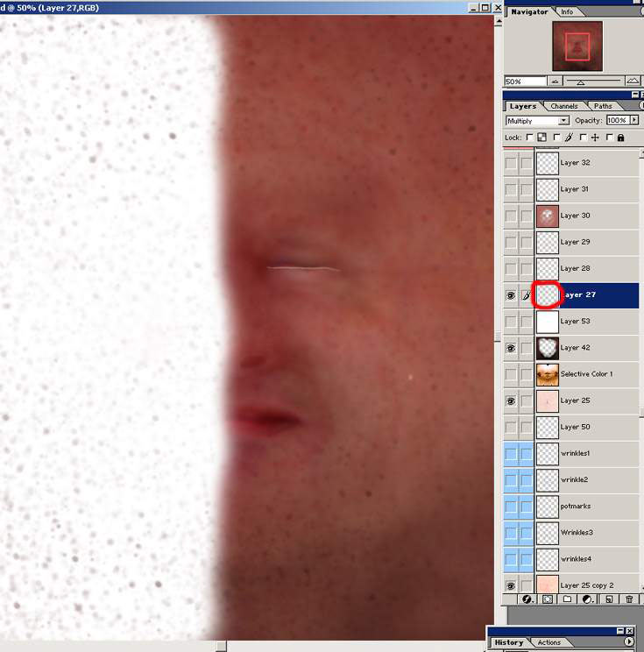Viewport: 644px width, 652px height.
Task: Create a new layer set folder
Action: point(568,599)
